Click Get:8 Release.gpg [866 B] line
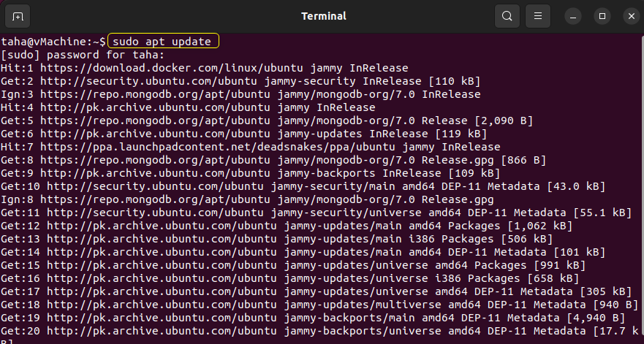Viewport: 644px width, 344px height. pos(273,160)
